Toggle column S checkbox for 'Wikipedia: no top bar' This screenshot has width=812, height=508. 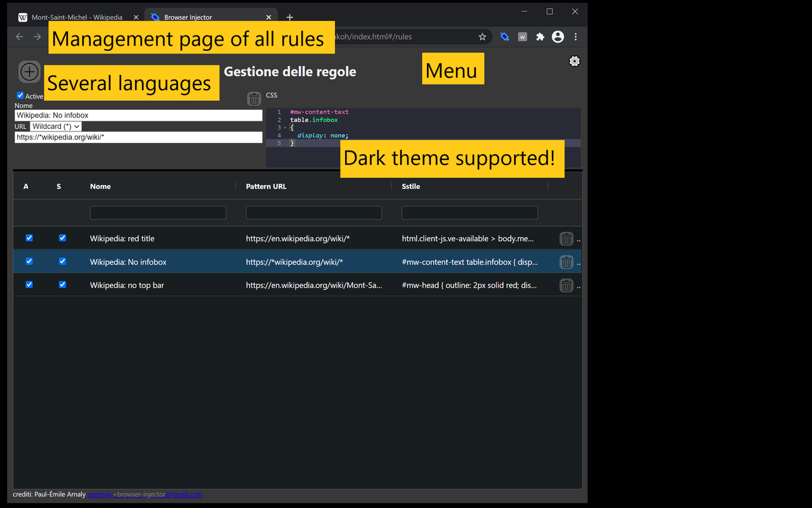62,284
